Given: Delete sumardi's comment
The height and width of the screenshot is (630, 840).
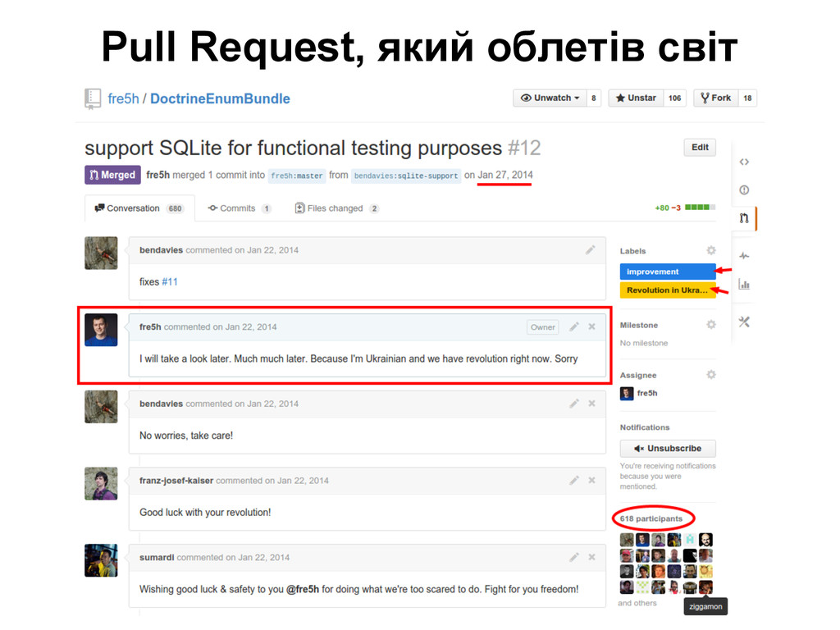Looking at the screenshot, I should [x=592, y=557].
